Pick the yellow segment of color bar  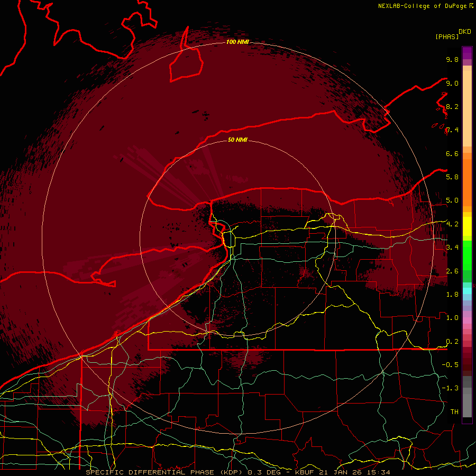[467, 226]
